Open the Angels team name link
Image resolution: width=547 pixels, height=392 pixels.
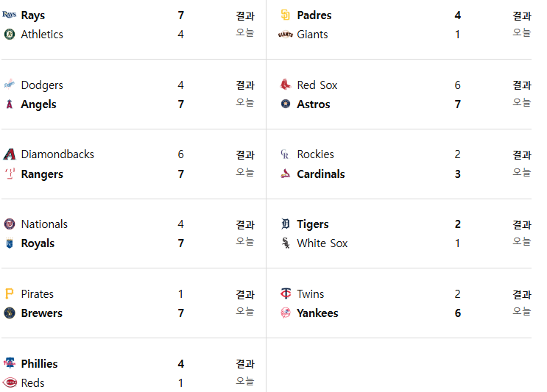point(38,104)
